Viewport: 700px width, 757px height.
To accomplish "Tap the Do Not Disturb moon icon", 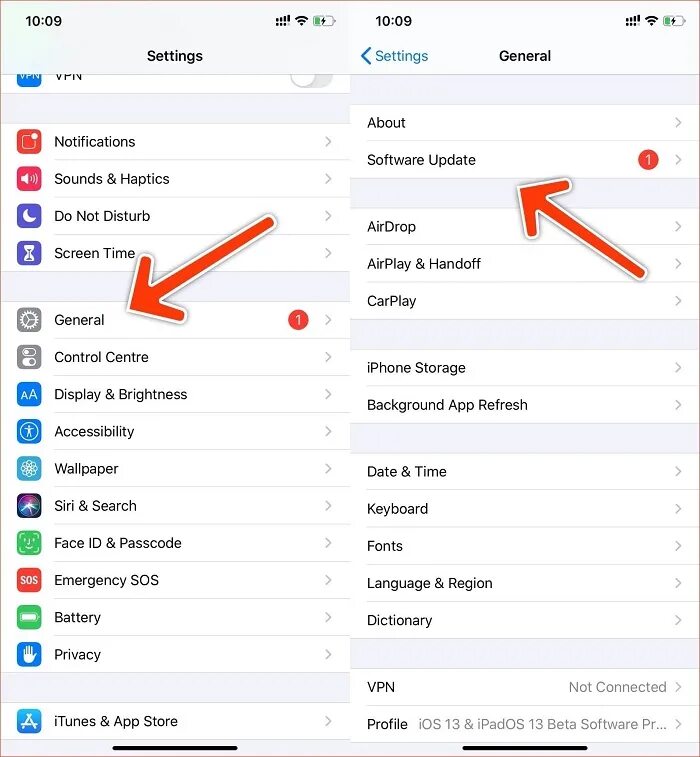I will coord(29,216).
